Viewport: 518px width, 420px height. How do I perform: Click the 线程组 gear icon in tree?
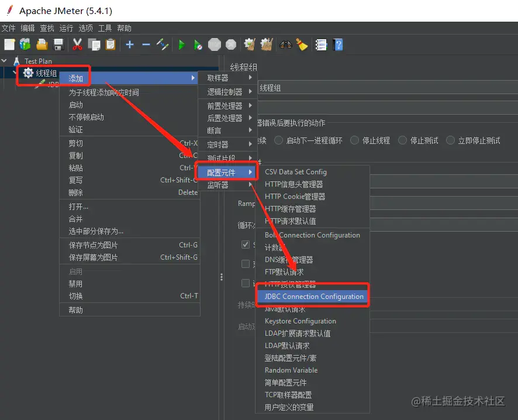(29, 73)
